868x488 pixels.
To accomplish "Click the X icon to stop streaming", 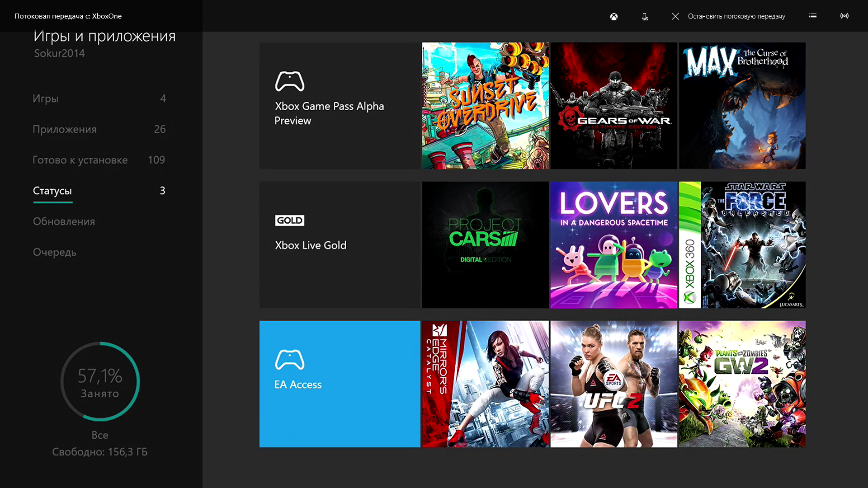I will pyautogui.click(x=675, y=16).
